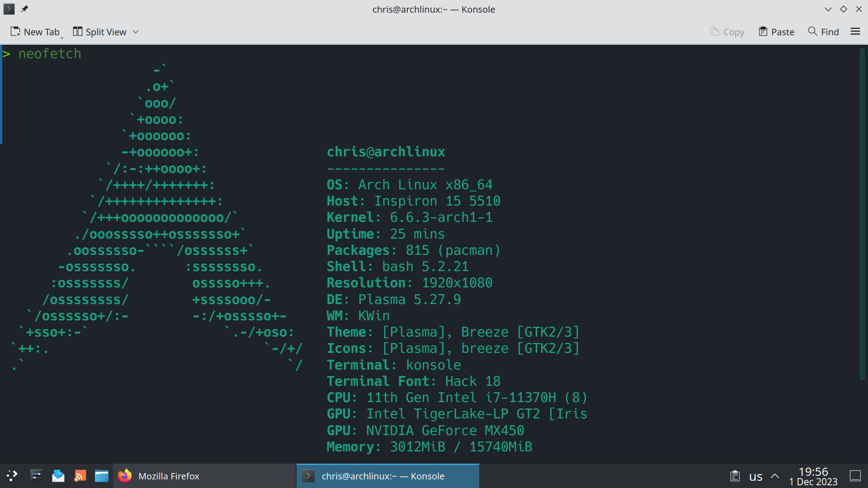
Task: Click the 'GPU: NVIDIA GeForce MX450' line
Action: 425,431
